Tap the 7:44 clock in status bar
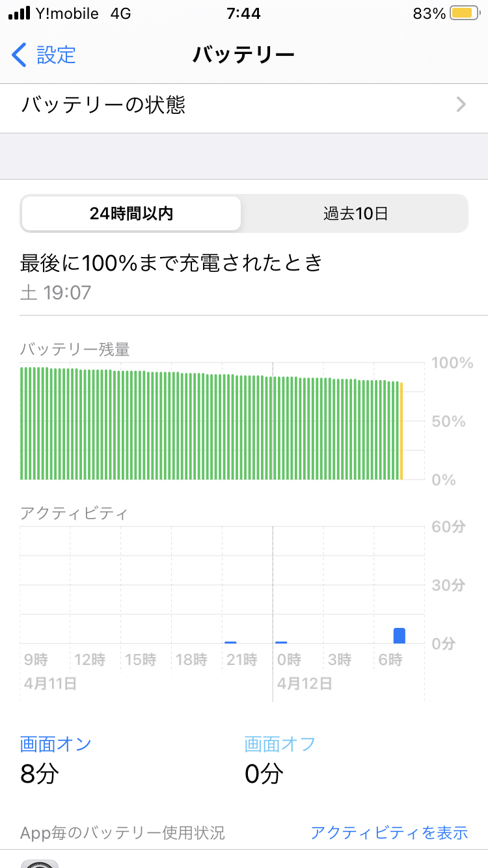This screenshot has width=488, height=868. [x=244, y=14]
